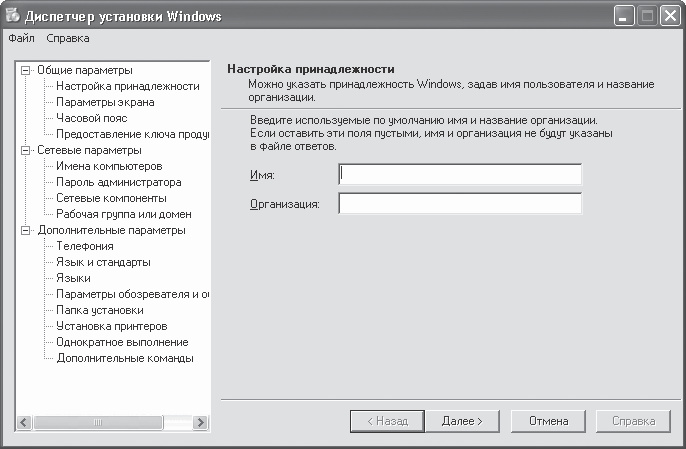
Task: Collapse the Дополнительные параметры tree node
Action: pos(25,230)
